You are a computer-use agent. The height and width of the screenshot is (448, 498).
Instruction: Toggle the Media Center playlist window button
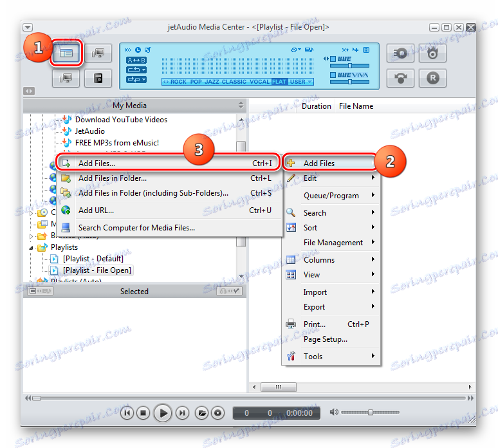tap(66, 53)
